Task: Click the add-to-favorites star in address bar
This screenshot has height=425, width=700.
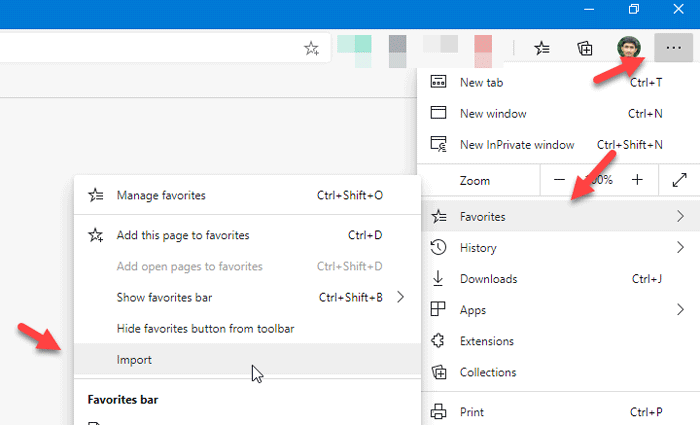Action: [x=311, y=48]
